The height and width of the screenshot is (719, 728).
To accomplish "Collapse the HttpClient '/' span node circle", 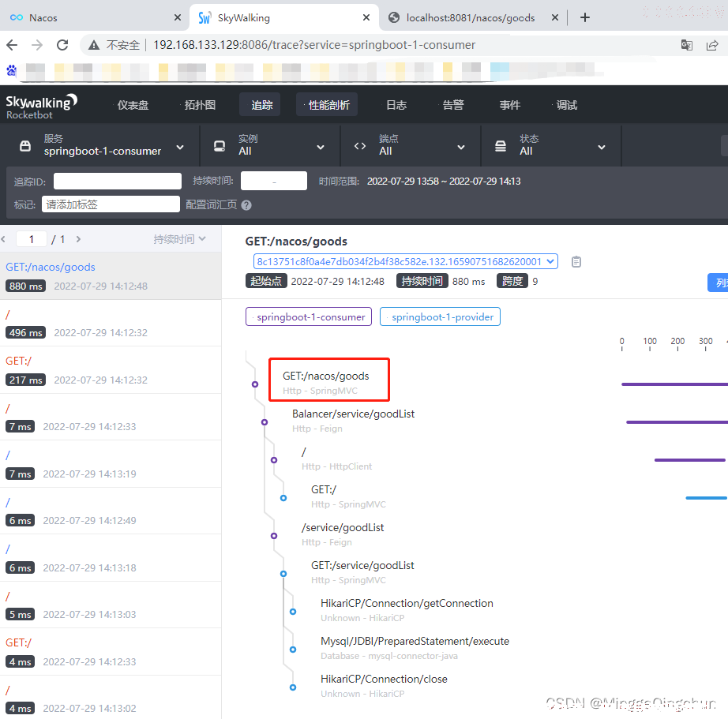I will click(274, 460).
